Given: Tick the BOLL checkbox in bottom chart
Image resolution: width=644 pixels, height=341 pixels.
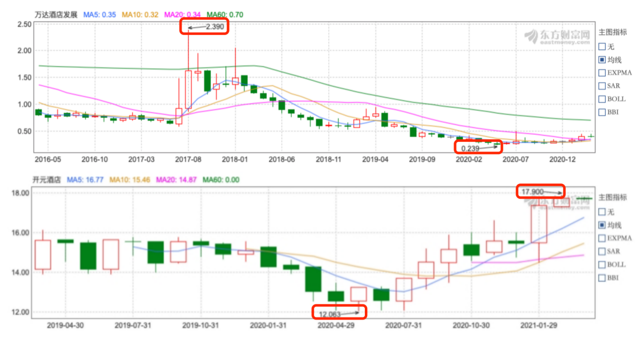Looking at the screenshot, I should pos(602,264).
